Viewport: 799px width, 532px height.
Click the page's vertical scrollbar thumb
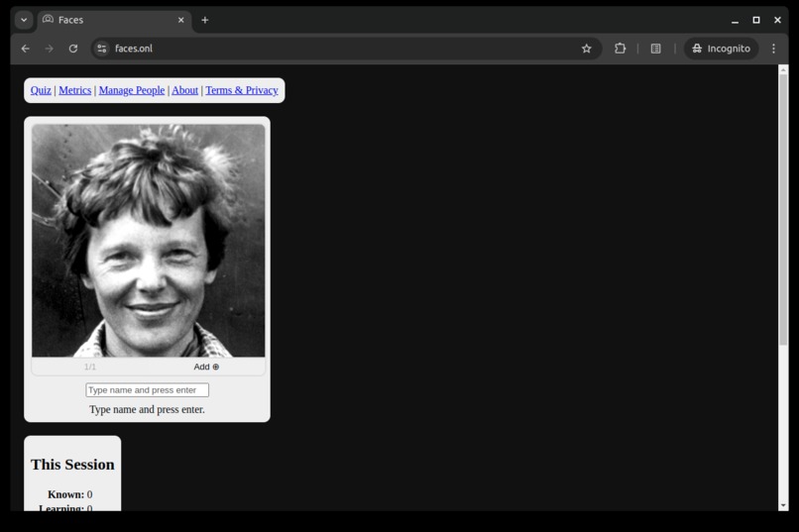(783, 209)
